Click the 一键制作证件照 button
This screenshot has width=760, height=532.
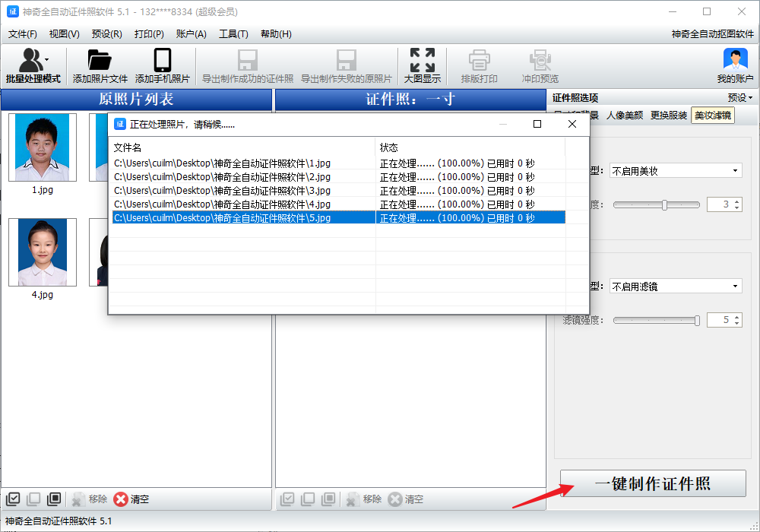[653, 483]
